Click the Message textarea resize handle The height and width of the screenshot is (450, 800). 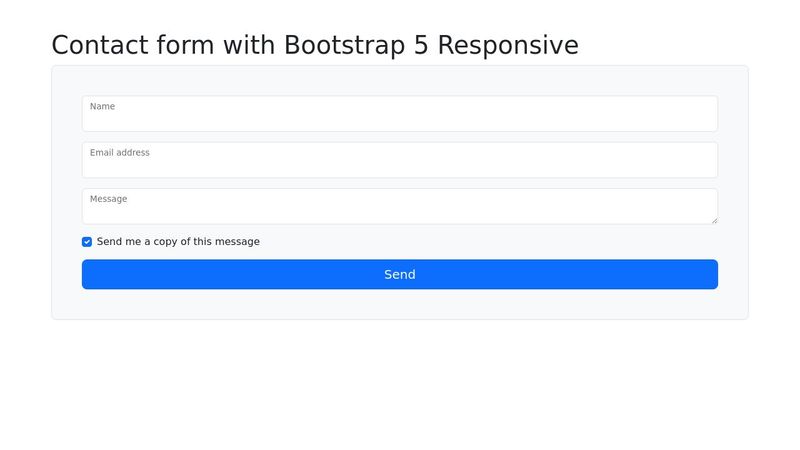(714, 220)
